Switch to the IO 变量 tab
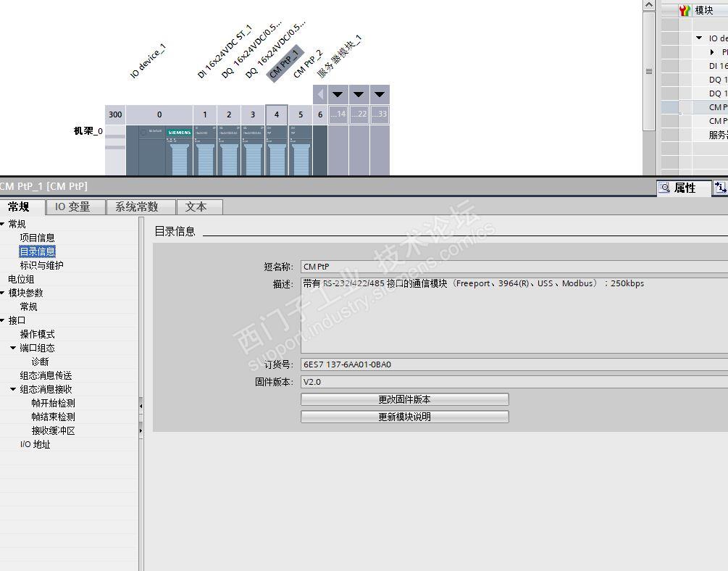This screenshot has height=571, width=728. (x=75, y=207)
